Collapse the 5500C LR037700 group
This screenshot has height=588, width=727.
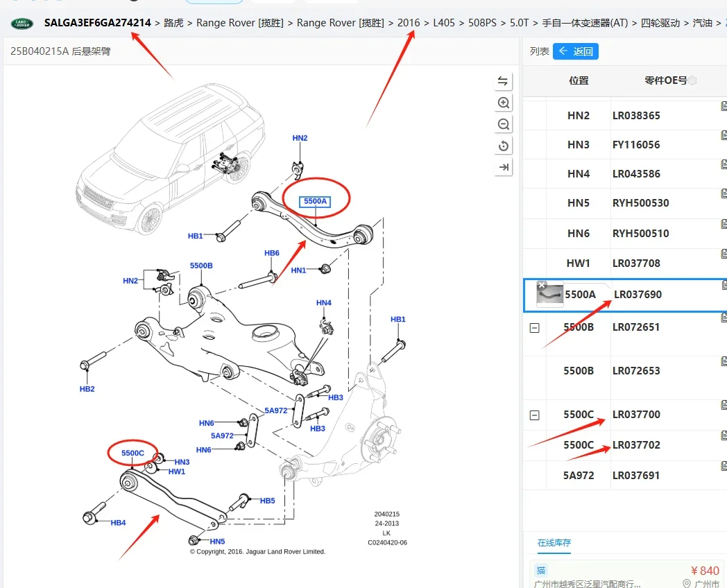[x=535, y=415]
